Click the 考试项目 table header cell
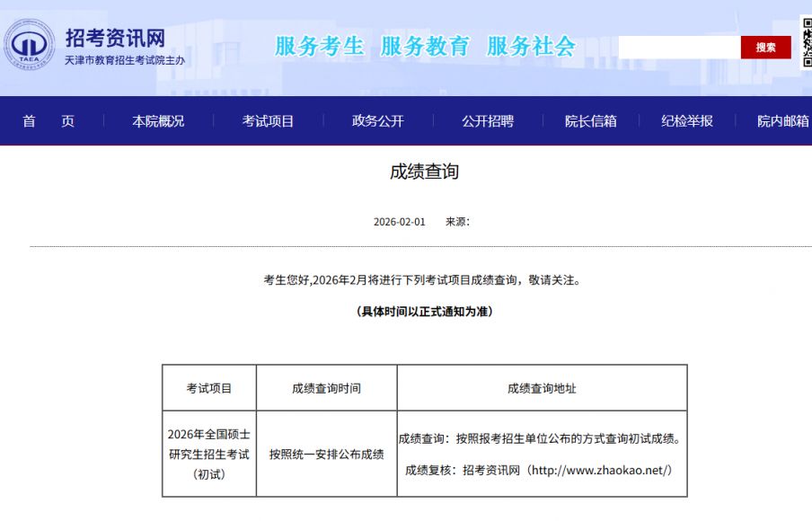The image size is (812, 521). click(209, 388)
